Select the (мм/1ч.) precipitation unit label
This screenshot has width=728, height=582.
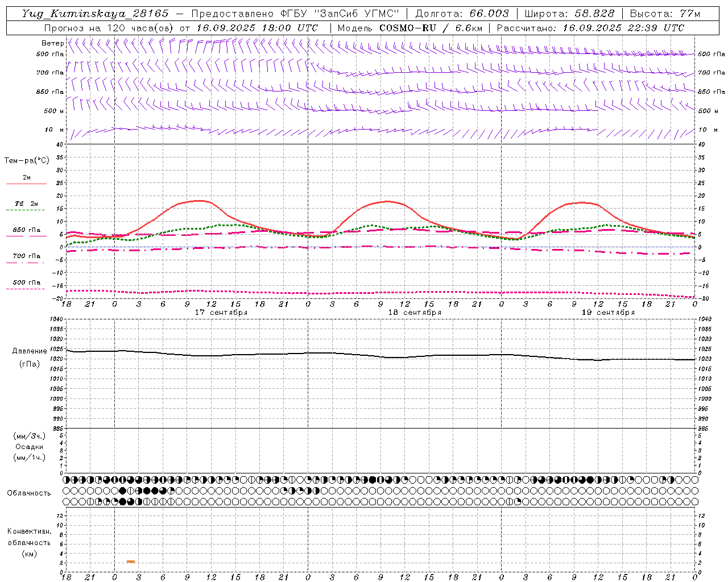coord(30,458)
